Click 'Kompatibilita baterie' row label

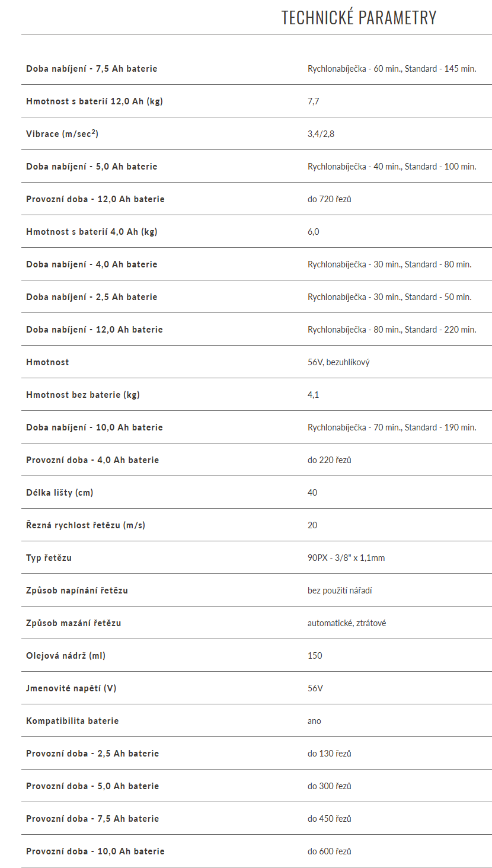pyautogui.click(x=72, y=721)
